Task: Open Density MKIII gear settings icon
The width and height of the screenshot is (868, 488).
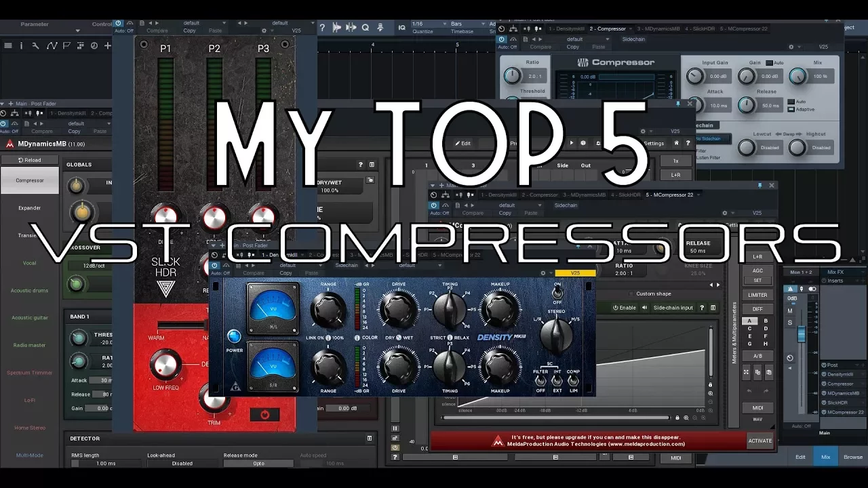Action: [542, 273]
